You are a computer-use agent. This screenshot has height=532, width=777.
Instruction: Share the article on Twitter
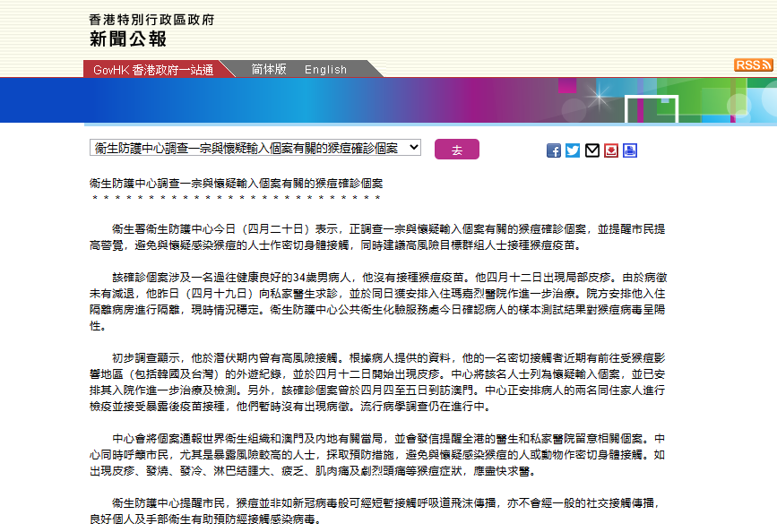pos(573,150)
